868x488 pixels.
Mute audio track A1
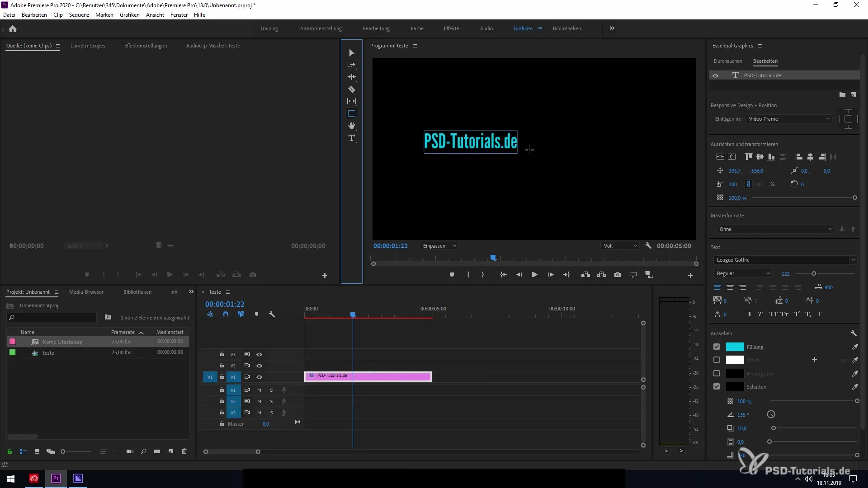pos(259,390)
